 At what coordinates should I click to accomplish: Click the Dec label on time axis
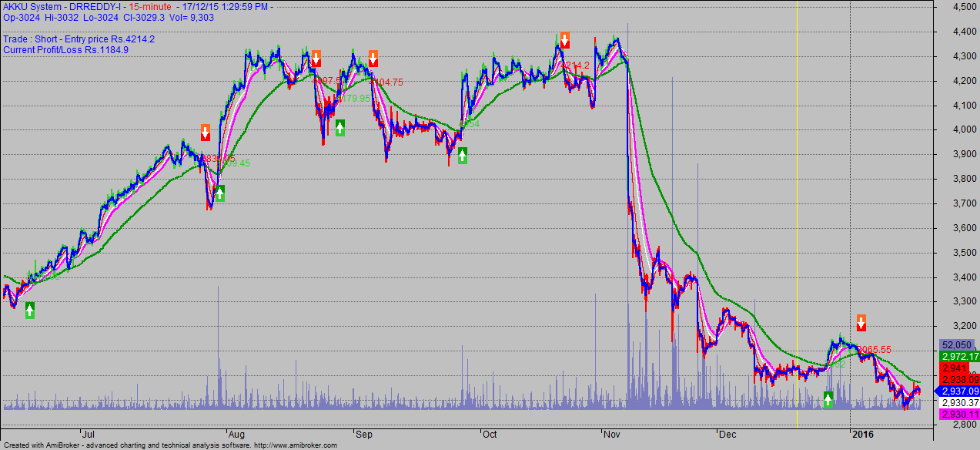tap(729, 434)
